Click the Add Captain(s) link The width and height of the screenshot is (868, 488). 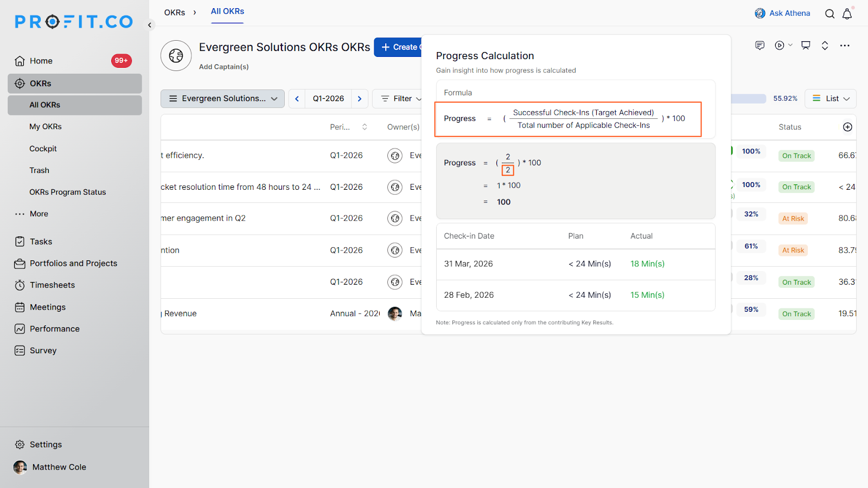tap(224, 67)
